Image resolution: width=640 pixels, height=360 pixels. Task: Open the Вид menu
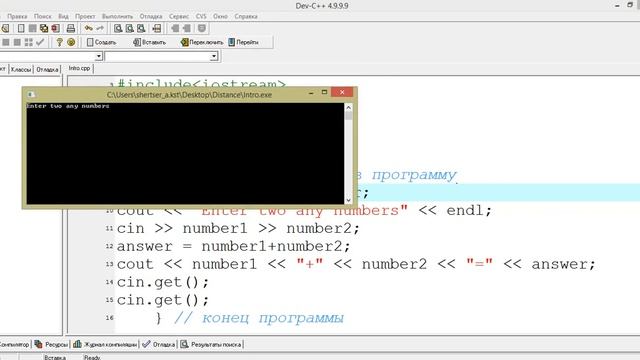pos(63,16)
